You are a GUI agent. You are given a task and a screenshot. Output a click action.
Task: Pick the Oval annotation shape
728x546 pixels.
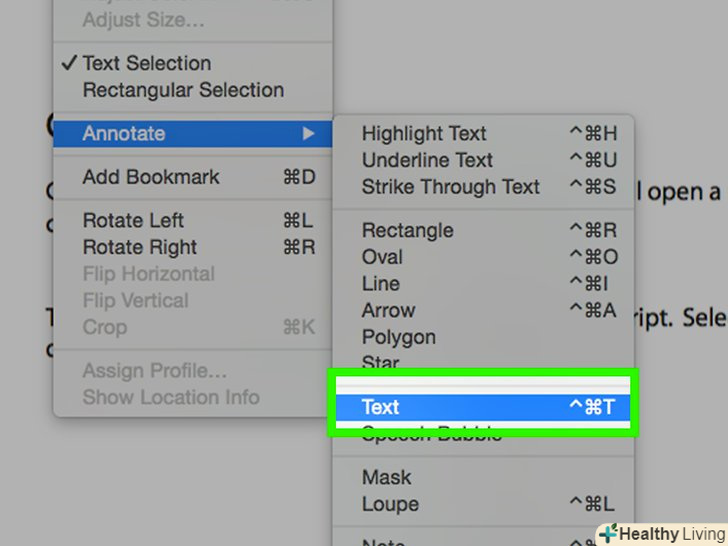click(x=382, y=257)
